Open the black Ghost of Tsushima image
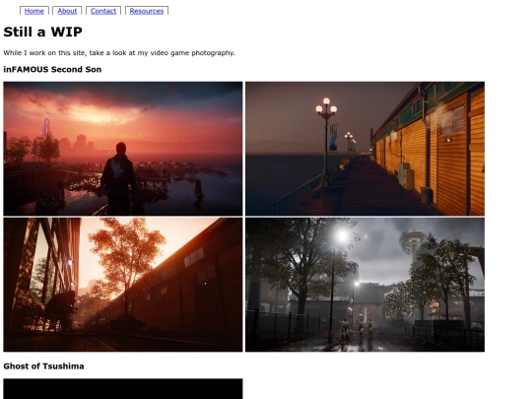Viewport: 532px width, 399px height. click(x=123, y=389)
